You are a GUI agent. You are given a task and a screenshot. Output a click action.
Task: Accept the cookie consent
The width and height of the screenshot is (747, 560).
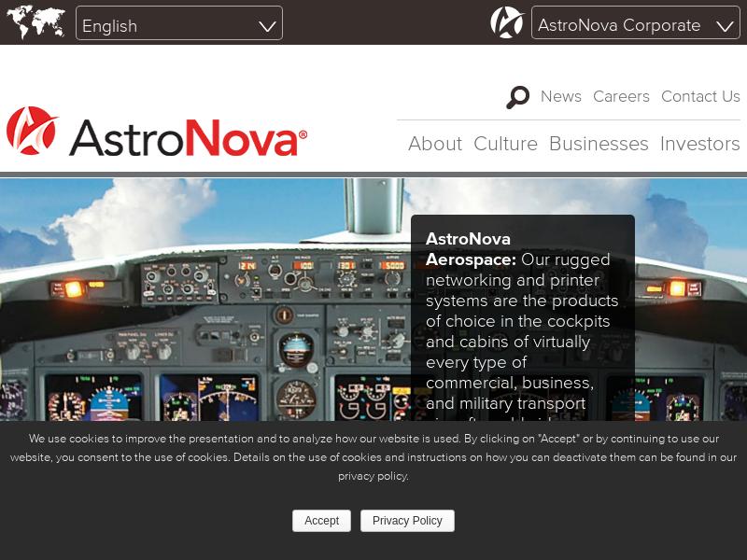click(x=321, y=521)
